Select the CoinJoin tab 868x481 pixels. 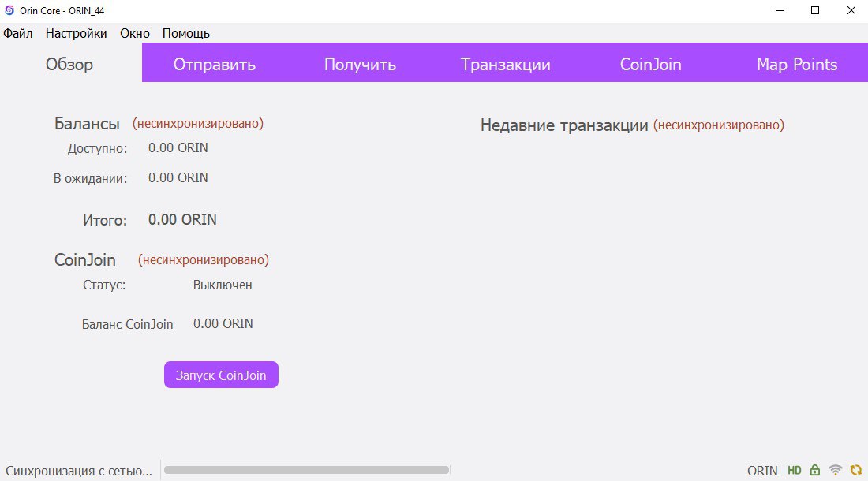pyautogui.click(x=650, y=65)
